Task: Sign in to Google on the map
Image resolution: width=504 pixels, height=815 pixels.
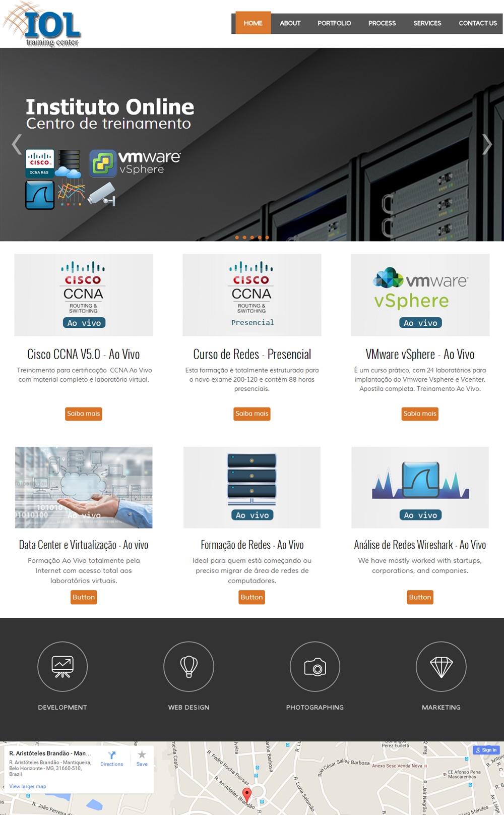Action: click(486, 750)
